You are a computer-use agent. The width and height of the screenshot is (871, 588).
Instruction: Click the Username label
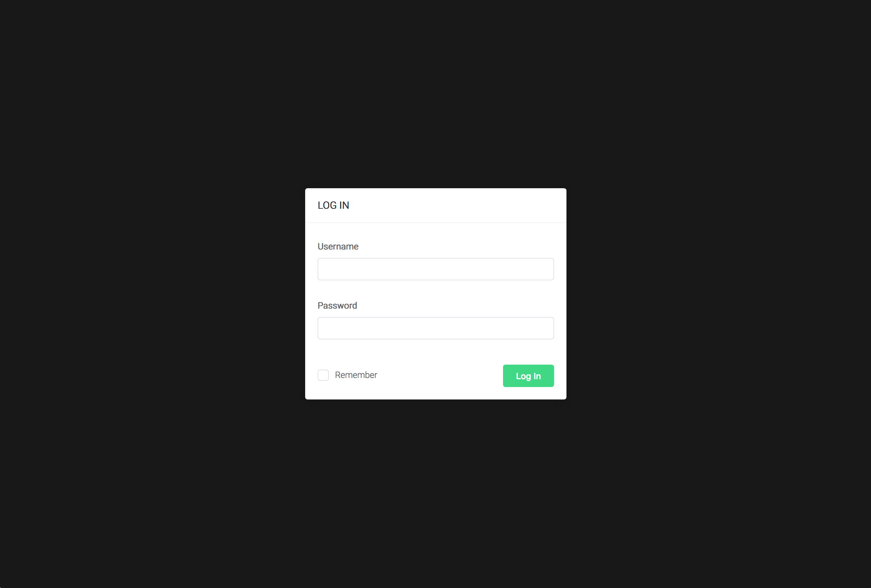click(338, 247)
